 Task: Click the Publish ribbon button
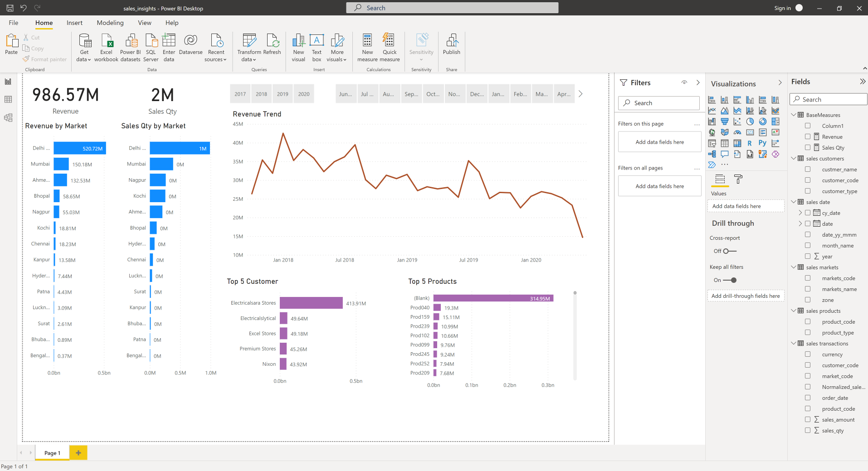click(x=451, y=44)
